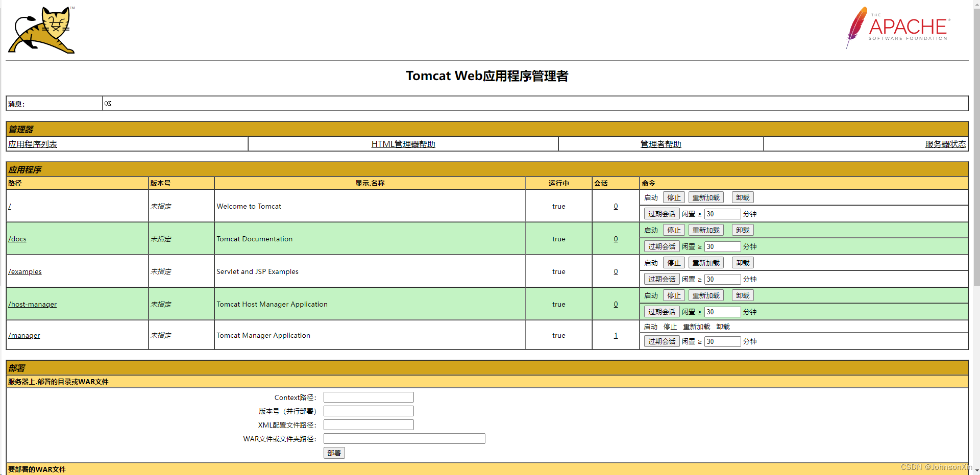The height and width of the screenshot is (475, 980).
Task: Click idle minutes field for /manager
Action: [x=722, y=341]
